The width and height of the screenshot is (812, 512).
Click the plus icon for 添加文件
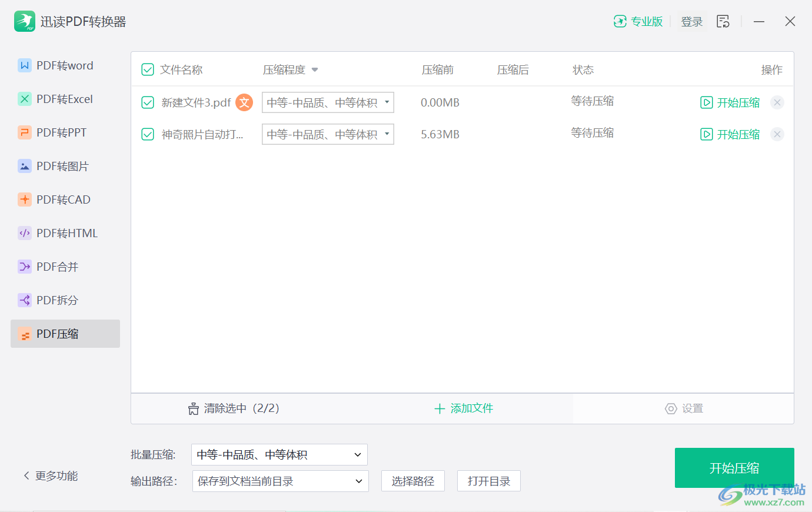pos(440,408)
